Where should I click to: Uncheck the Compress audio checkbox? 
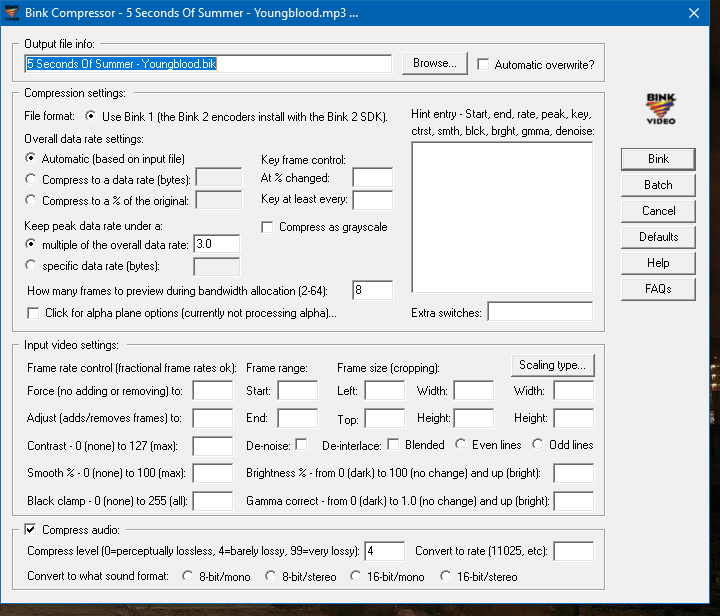tap(30, 529)
